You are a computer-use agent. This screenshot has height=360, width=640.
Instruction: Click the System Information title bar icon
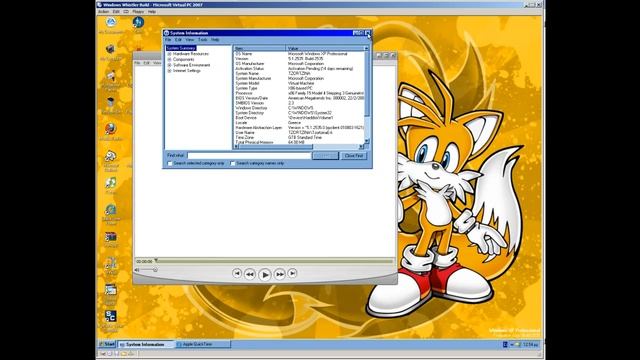pos(166,33)
